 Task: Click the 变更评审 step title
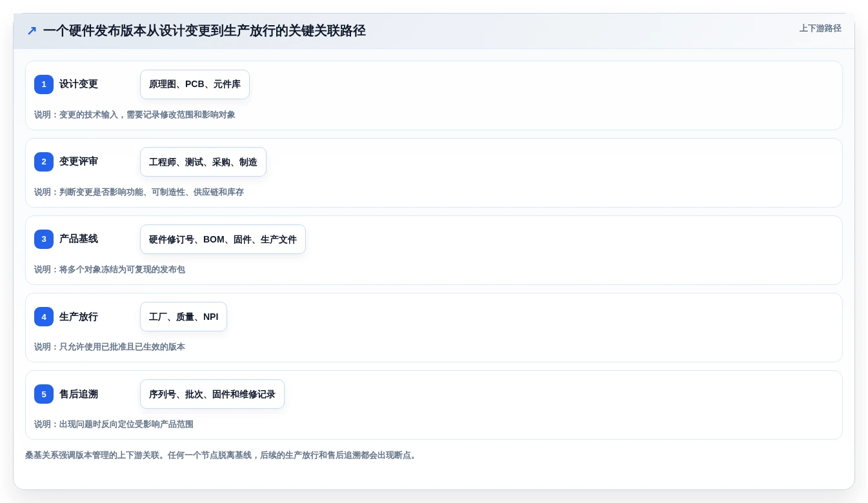pyautogui.click(x=79, y=162)
